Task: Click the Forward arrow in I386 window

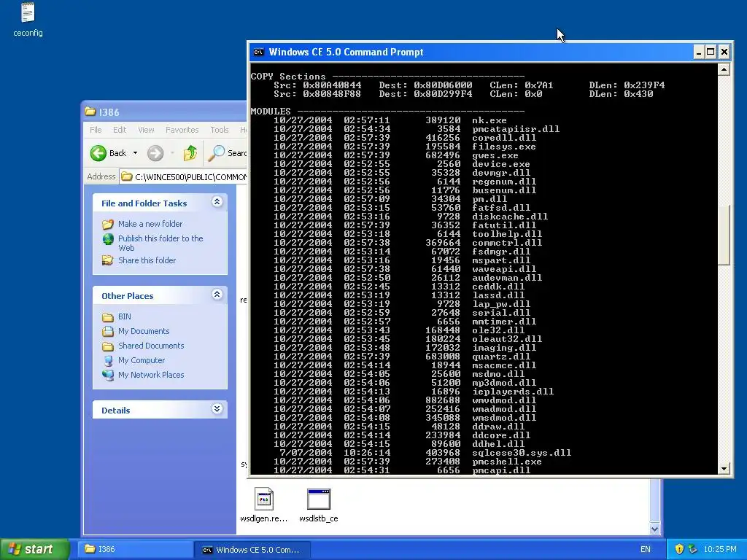Action: 155,153
